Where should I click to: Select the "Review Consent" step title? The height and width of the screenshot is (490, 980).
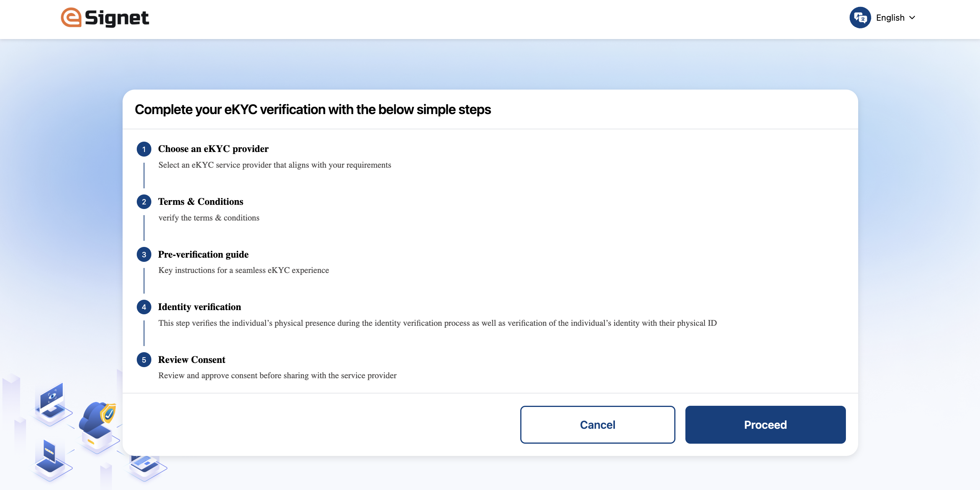tap(192, 360)
